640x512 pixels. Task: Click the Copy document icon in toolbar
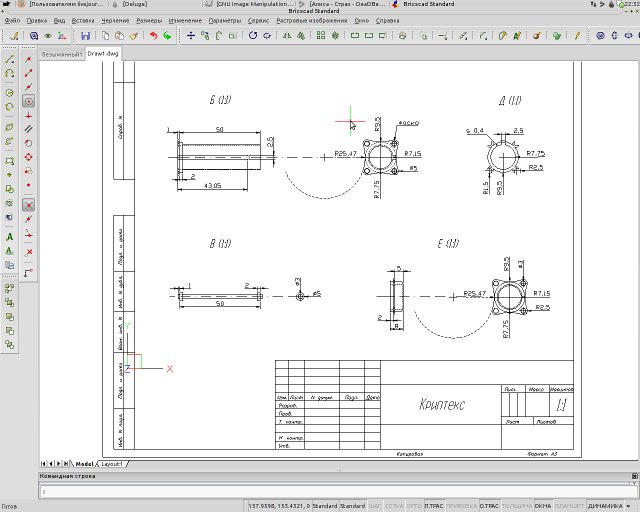[x=106, y=36]
